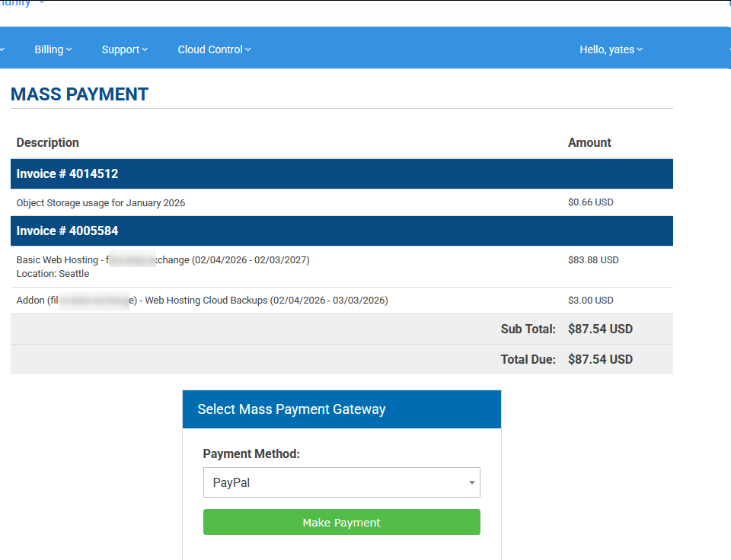Image resolution: width=731 pixels, height=560 pixels.
Task: Click the Object Storage usage line item
Action: click(101, 203)
